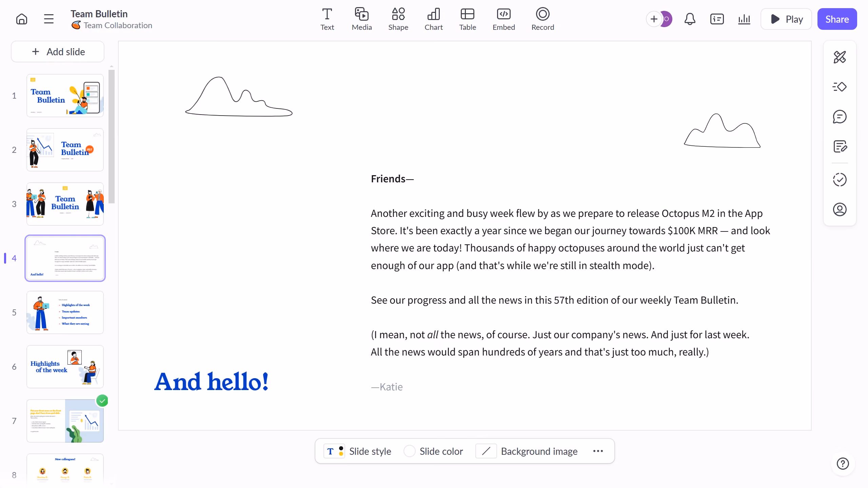Image resolution: width=868 pixels, height=488 pixels.
Task: Insert a Chart
Action: coord(434,19)
